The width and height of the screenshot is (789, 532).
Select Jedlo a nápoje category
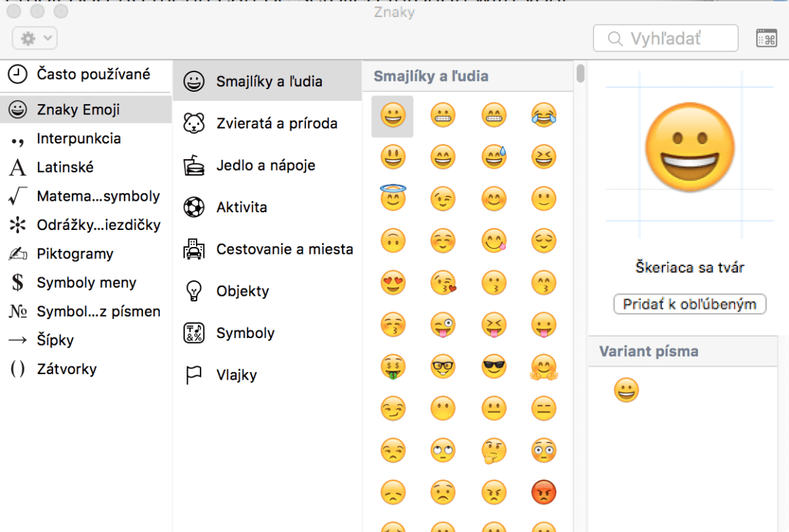click(x=267, y=165)
